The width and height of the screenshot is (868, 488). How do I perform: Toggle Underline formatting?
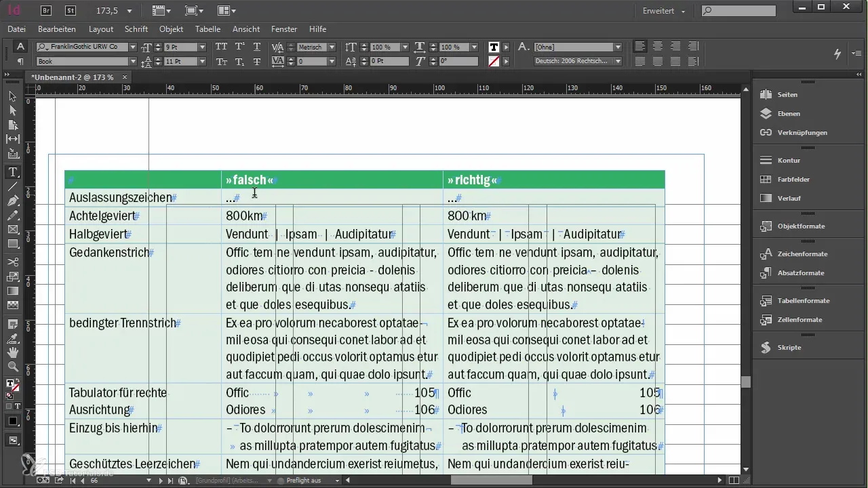click(x=257, y=47)
